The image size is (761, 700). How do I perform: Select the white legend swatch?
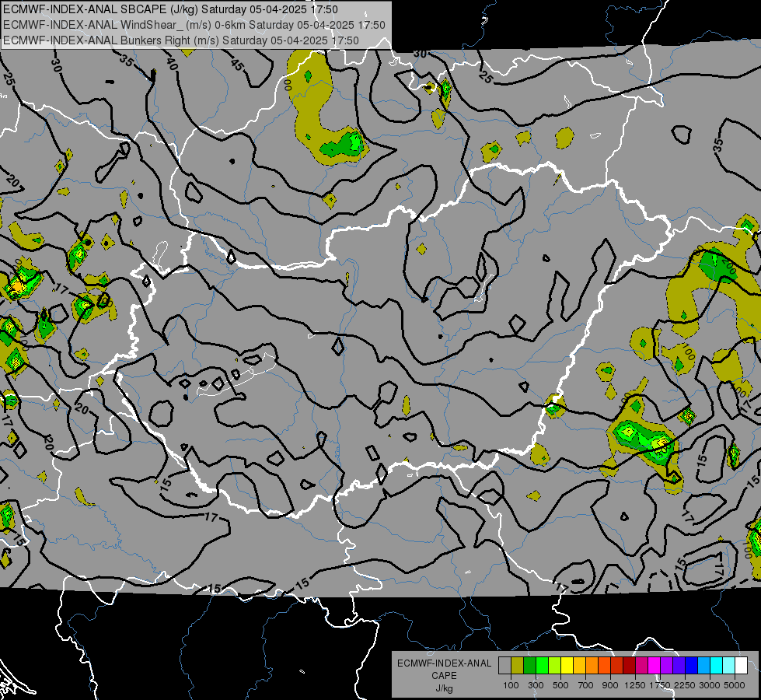pyautogui.click(x=741, y=665)
